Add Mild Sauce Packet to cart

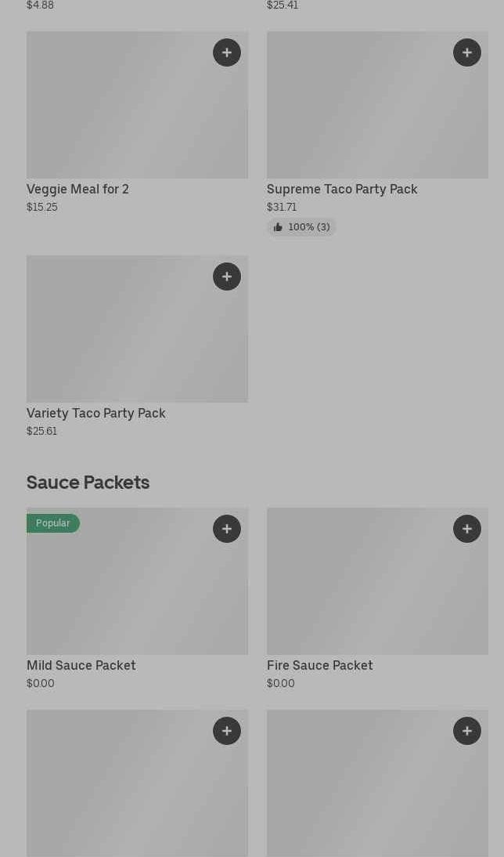point(227,529)
